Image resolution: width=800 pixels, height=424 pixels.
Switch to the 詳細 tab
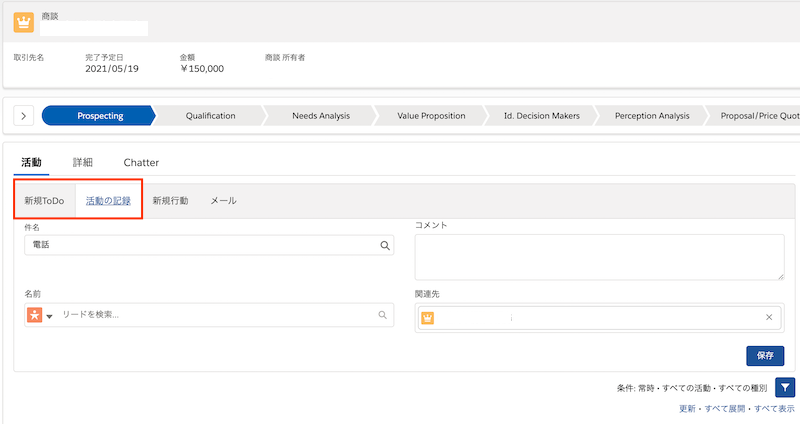coord(83,162)
